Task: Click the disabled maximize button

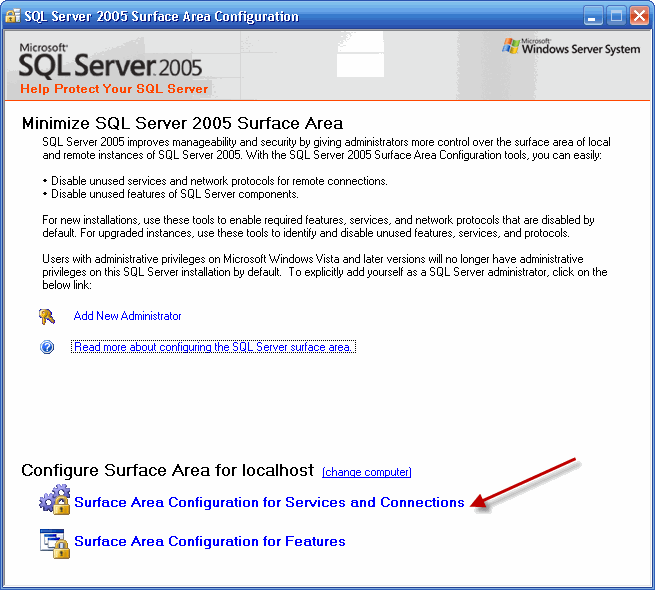Action: tap(616, 16)
